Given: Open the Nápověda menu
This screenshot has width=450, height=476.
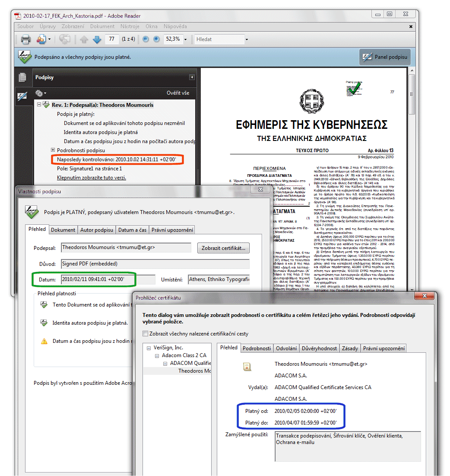Looking at the screenshot, I should (x=175, y=26).
